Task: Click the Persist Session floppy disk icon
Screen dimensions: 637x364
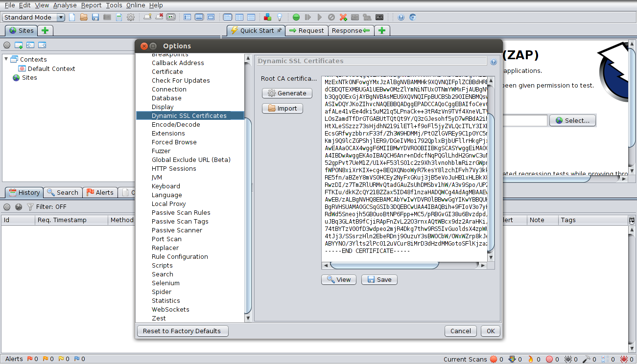Action: (95, 17)
